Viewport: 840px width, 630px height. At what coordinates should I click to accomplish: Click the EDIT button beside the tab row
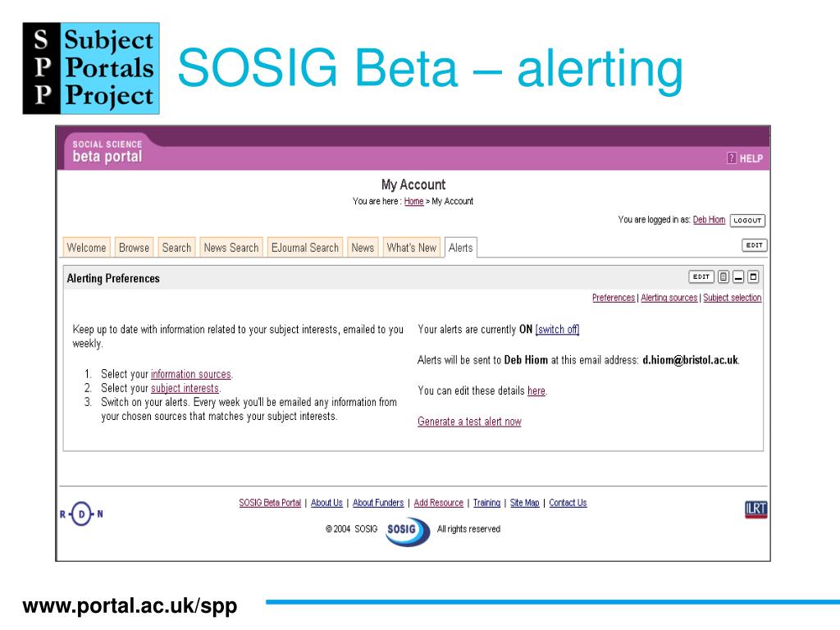[755, 245]
